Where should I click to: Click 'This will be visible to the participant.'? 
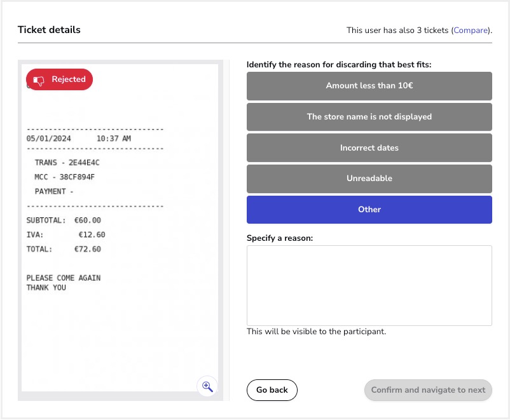[316, 332]
